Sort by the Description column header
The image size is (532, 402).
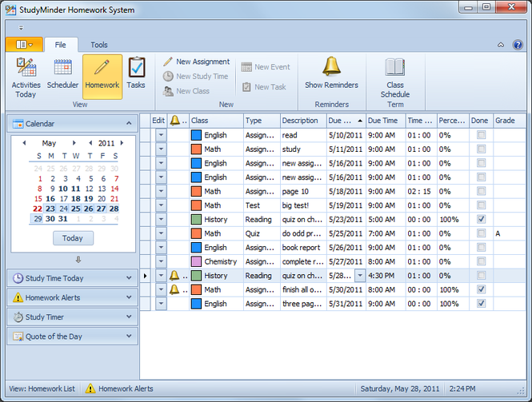(x=303, y=121)
